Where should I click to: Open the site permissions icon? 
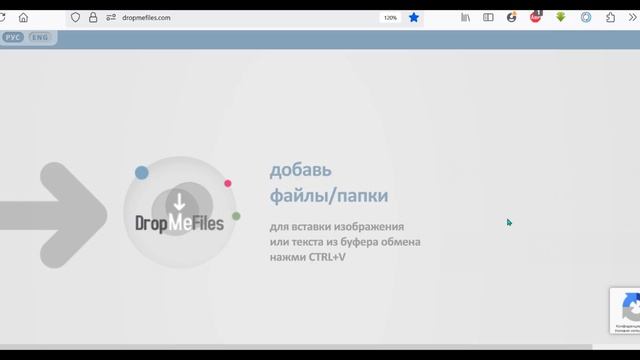click(x=111, y=18)
